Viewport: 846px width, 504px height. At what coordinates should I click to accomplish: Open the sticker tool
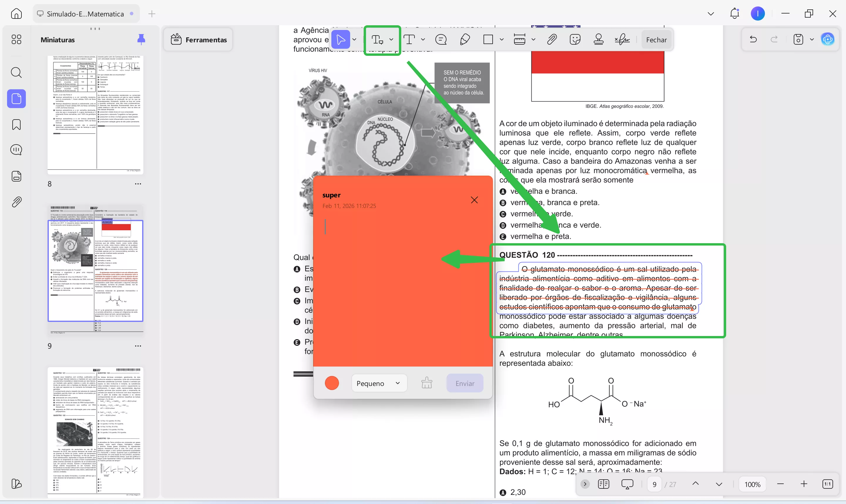[575, 40]
